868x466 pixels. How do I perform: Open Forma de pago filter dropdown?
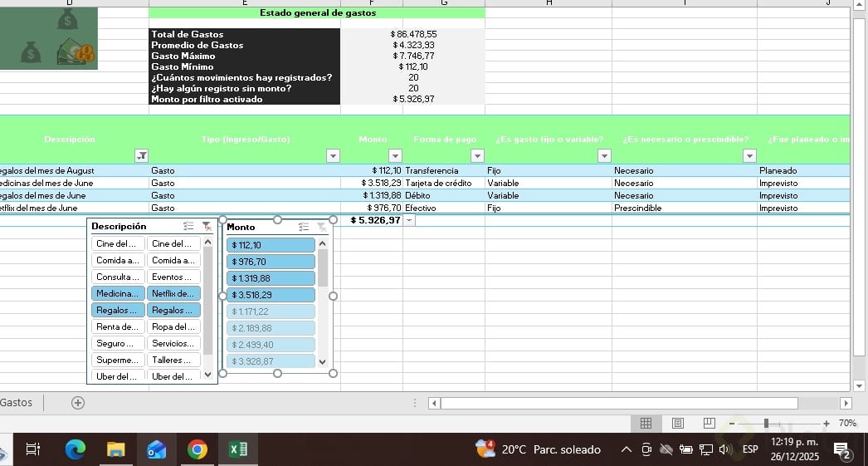pos(477,155)
